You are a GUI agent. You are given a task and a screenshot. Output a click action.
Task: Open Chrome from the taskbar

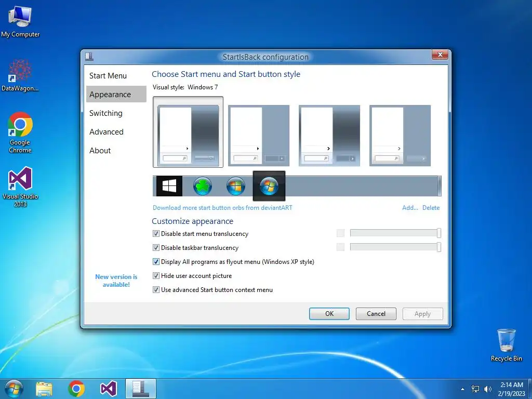[76, 389]
